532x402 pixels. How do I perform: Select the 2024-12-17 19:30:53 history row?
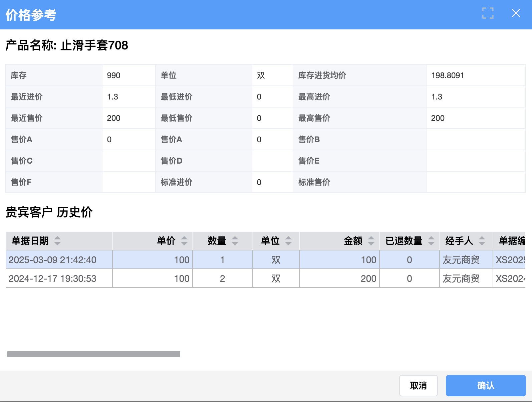[x=52, y=278]
